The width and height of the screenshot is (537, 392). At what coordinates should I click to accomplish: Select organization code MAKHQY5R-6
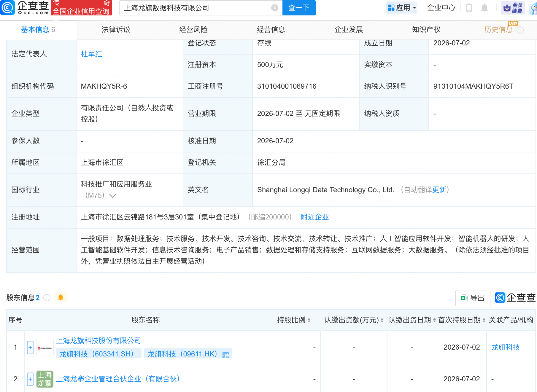click(104, 86)
